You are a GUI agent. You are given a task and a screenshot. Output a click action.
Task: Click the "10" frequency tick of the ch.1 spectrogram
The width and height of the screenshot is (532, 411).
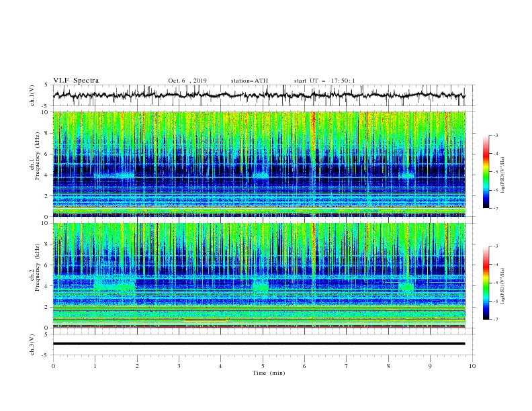click(x=46, y=112)
